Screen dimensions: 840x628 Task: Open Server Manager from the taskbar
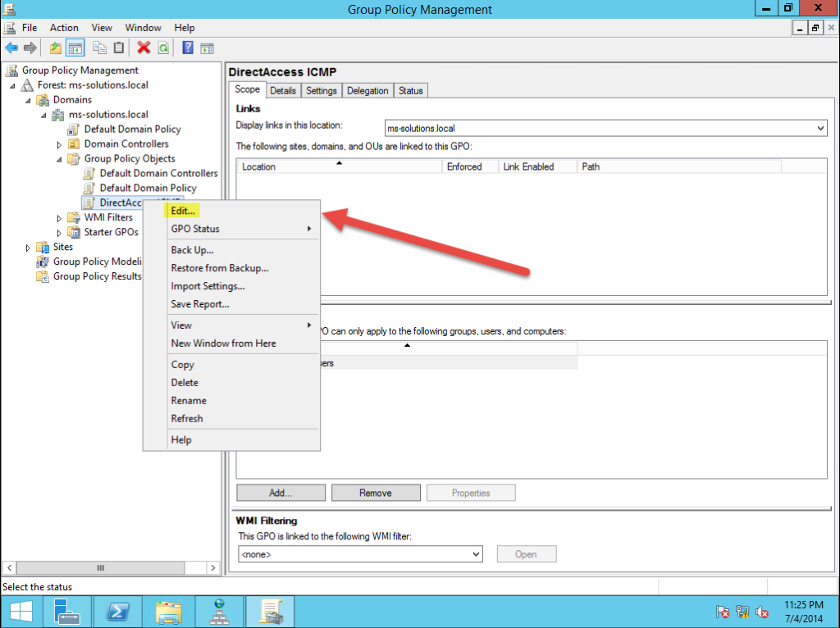point(67,611)
